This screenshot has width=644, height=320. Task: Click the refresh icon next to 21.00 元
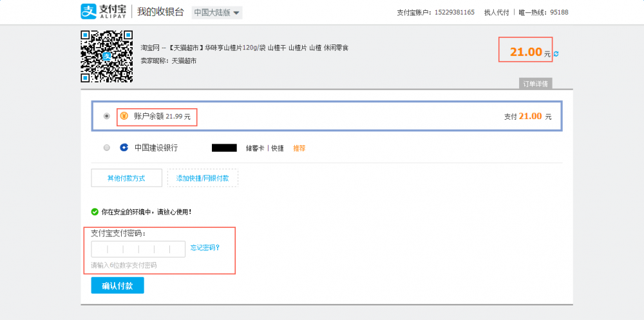(x=556, y=54)
